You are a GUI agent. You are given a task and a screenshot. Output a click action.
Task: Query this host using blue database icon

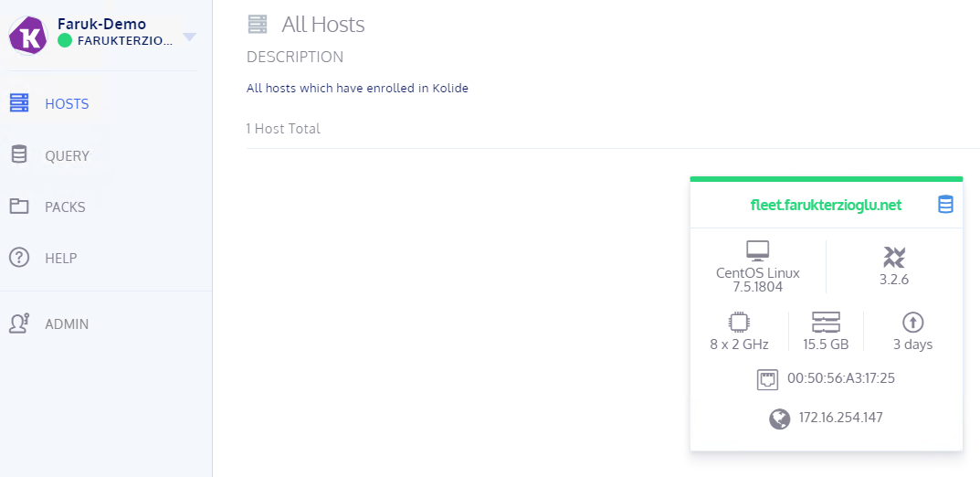pos(945,205)
